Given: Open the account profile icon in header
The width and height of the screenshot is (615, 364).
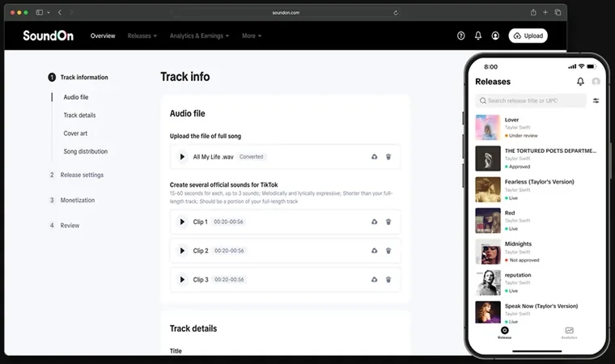Looking at the screenshot, I should (495, 36).
